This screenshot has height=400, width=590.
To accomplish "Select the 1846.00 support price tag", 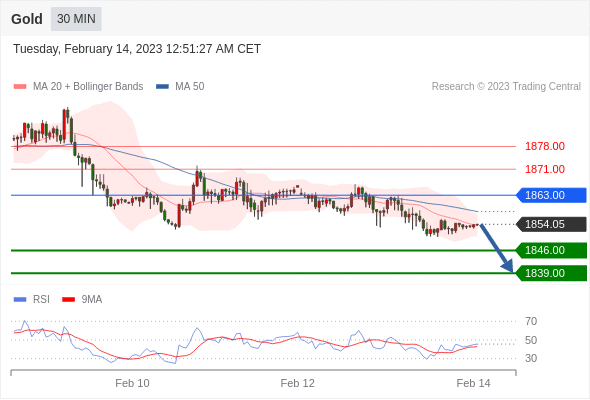I will tap(551, 250).
